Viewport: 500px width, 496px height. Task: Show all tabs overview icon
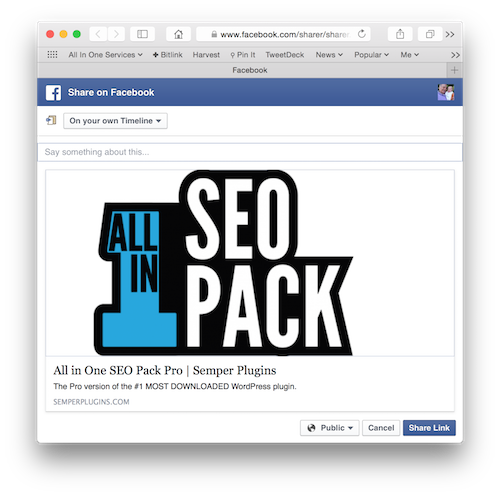point(430,34)
